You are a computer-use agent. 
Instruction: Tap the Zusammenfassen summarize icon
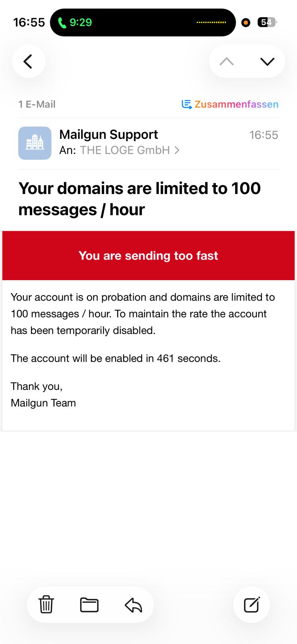(x=186, y=105)
